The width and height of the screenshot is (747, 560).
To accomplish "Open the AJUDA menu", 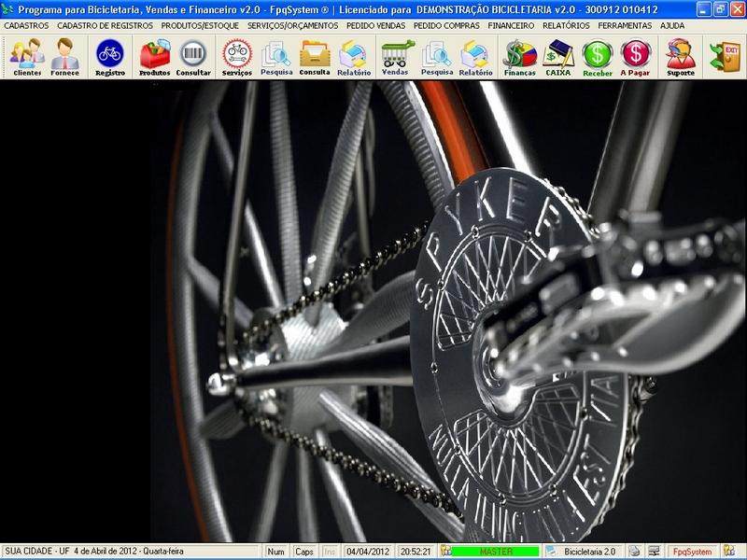I will click(672, 26).
